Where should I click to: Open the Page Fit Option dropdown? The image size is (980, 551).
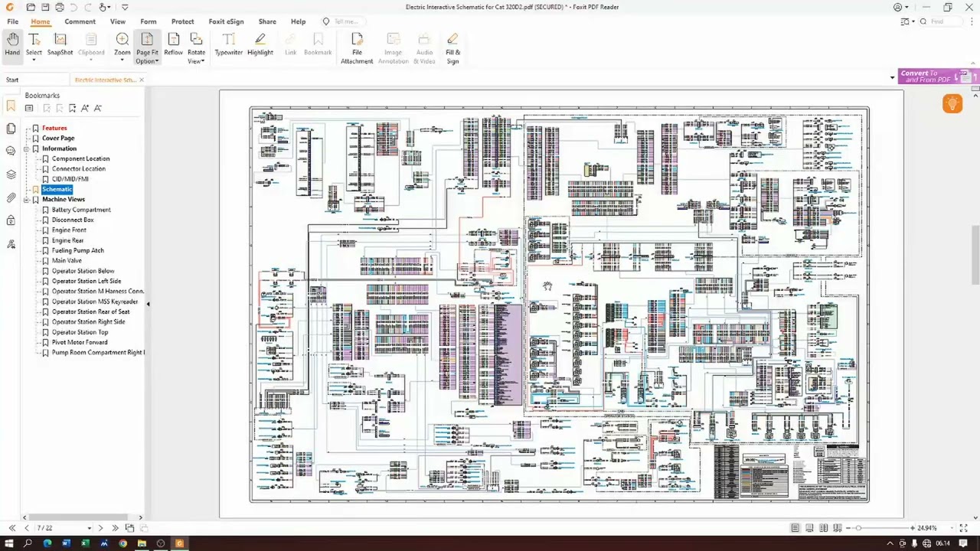[x=147, y=48]
